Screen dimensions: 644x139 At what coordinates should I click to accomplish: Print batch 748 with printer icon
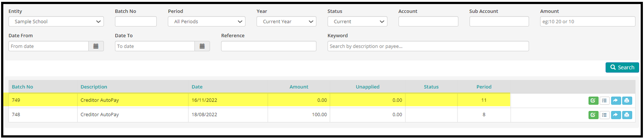[x=627, y=115]
